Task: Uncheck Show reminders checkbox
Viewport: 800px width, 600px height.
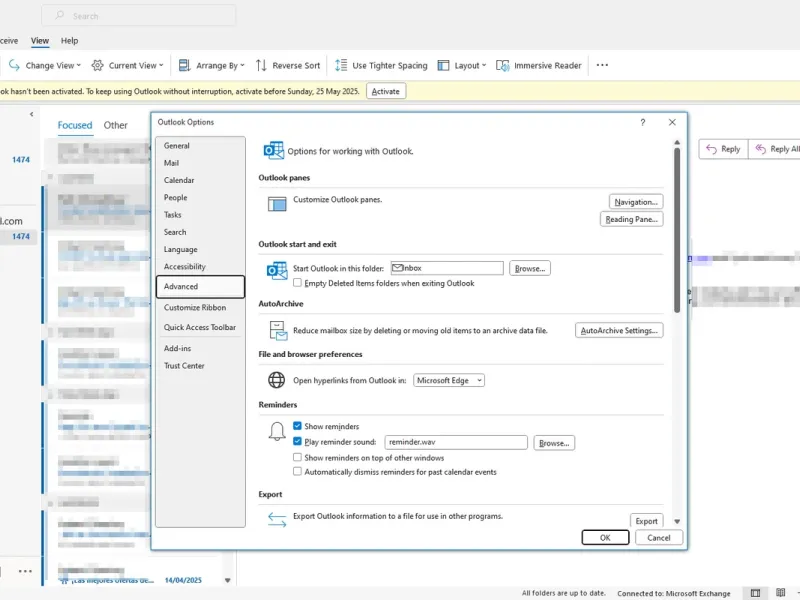Action: click(x=297, y=426)
